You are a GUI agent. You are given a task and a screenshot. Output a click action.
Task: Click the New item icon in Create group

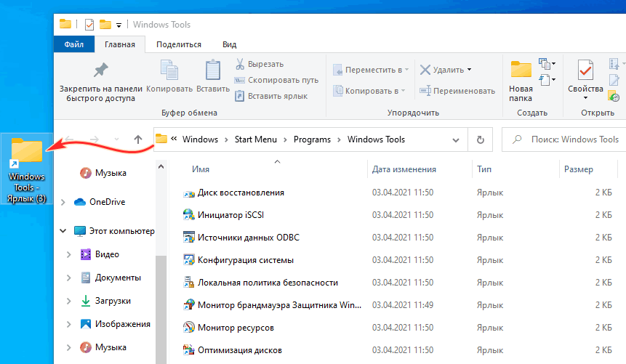(547, 63)
